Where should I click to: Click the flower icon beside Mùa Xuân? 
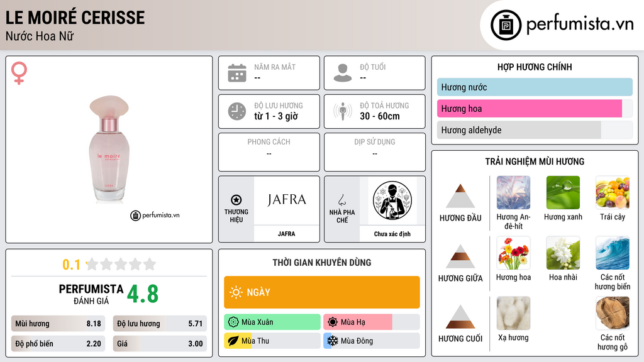pyautogui.click(x=233, y=322)
